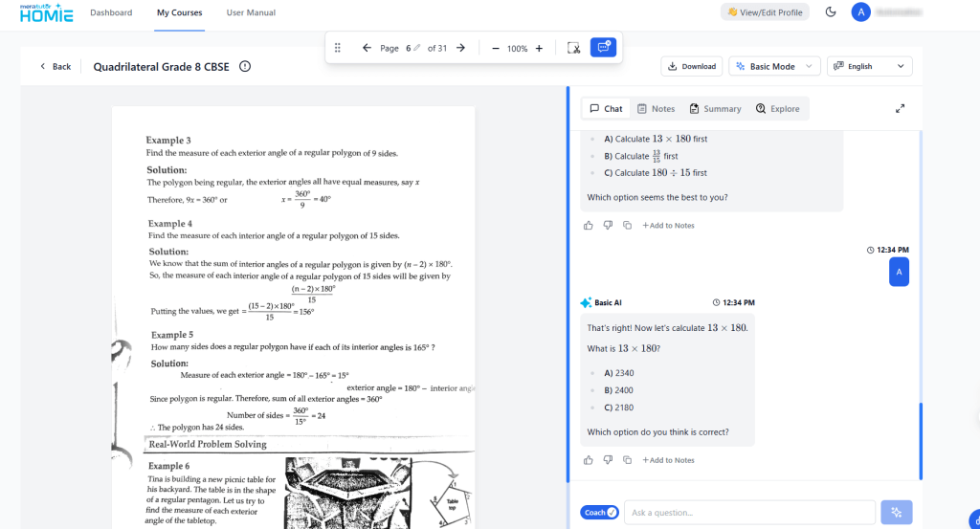
Task: Open the English language dropdown
Action: coord(869,66)
